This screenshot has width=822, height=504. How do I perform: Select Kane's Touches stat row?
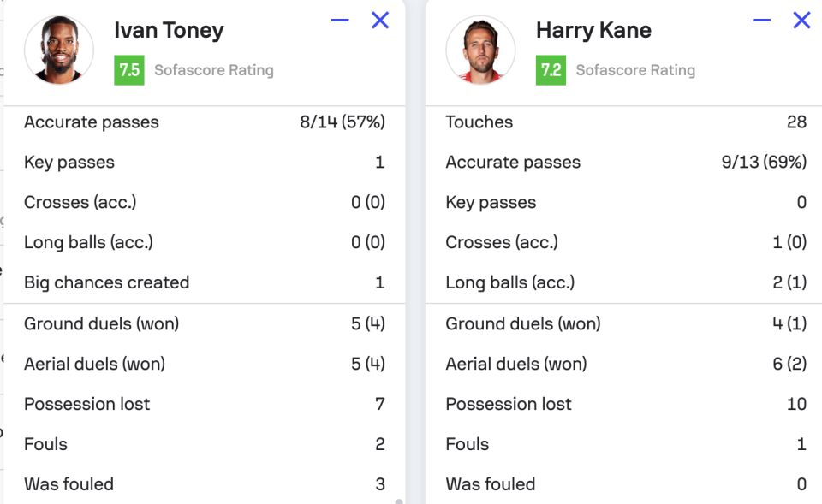[x=625, y=122]
